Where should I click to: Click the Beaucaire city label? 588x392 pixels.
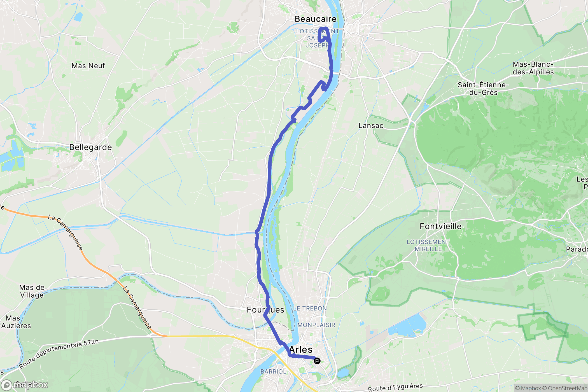point(316,19)
